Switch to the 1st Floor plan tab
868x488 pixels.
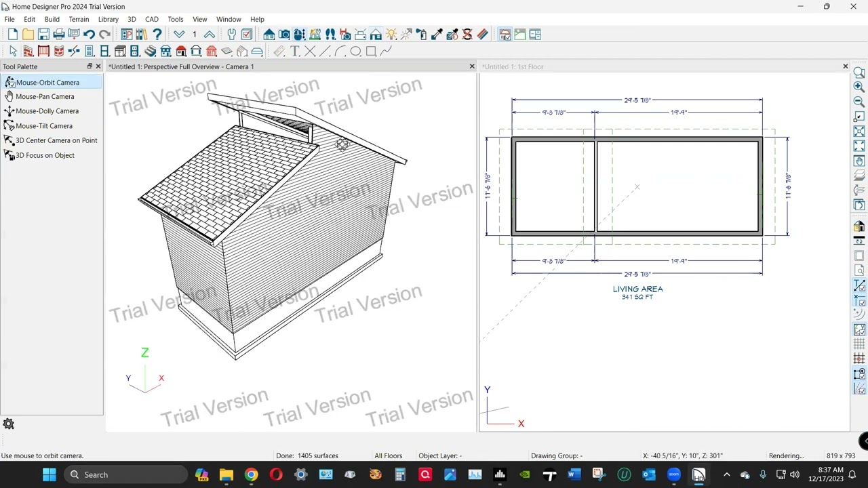click(x=513, y=66)
